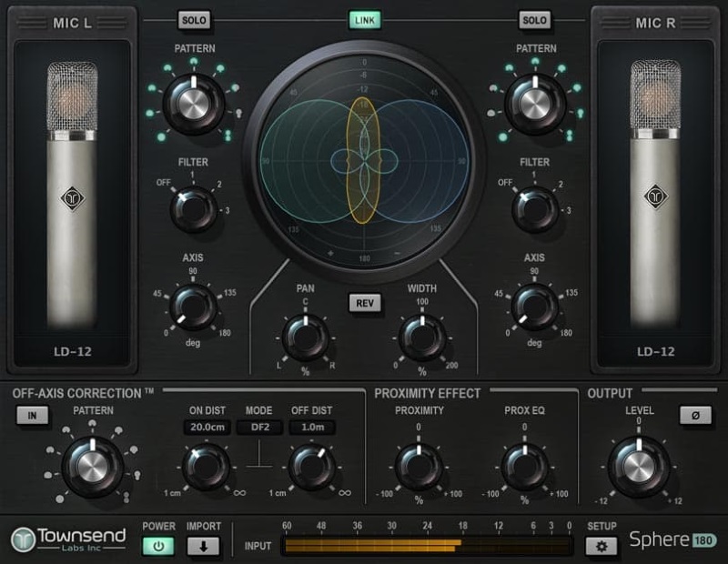The image size is (728, 564).
Task: Click the Sphere 180 logo
Action: (x=672, y=539)
